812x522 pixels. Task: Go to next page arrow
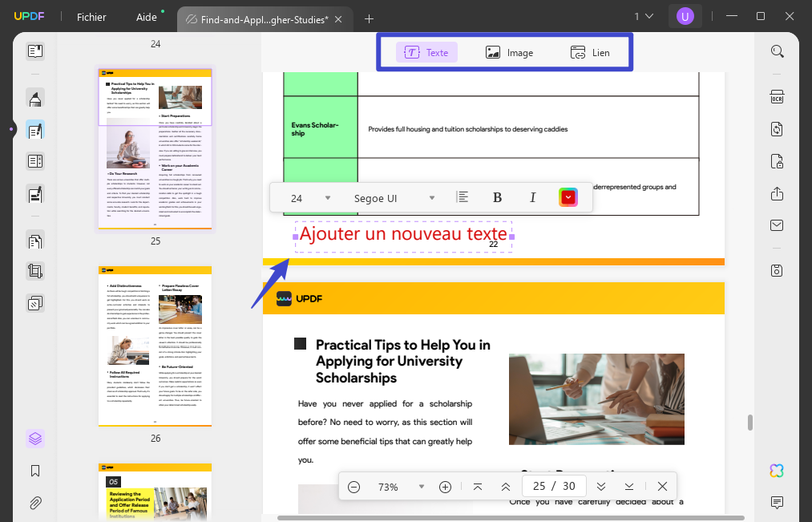click(x=601, y=487)
